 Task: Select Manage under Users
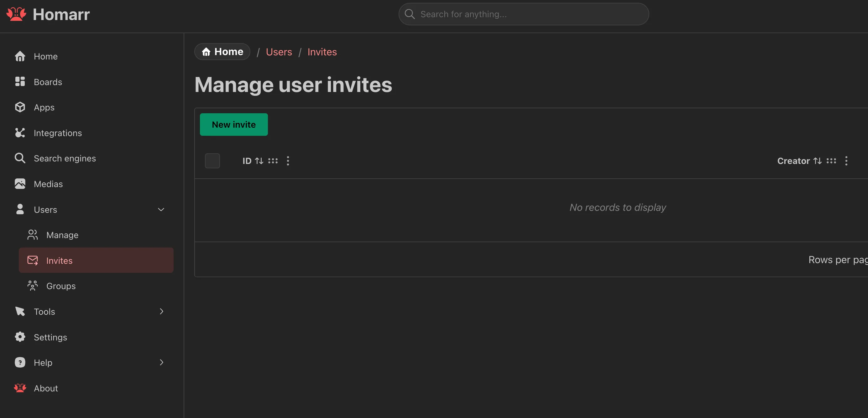[62, 235]
